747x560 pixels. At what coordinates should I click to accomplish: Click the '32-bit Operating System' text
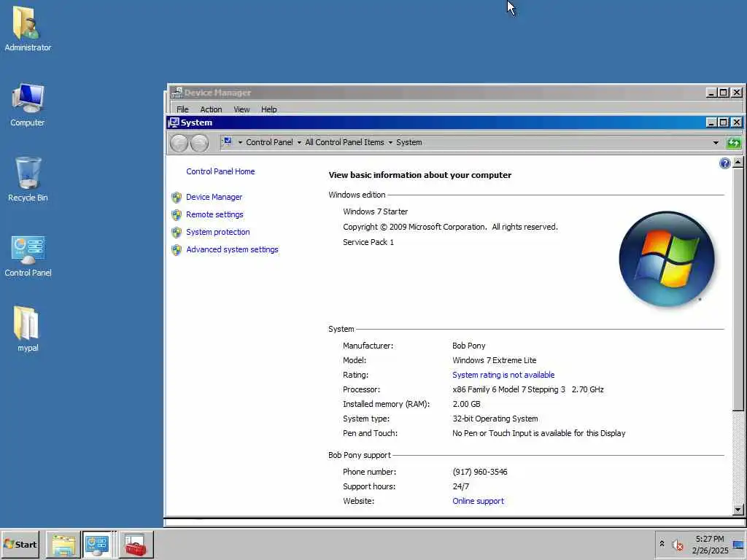pyautogui.click(x=495, y=419)
